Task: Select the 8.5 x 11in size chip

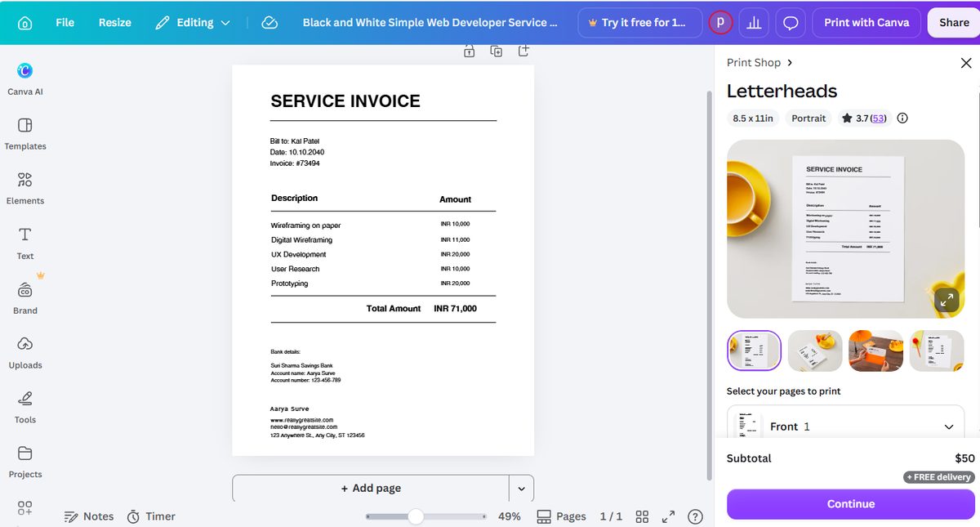Action: click(753, 118)
